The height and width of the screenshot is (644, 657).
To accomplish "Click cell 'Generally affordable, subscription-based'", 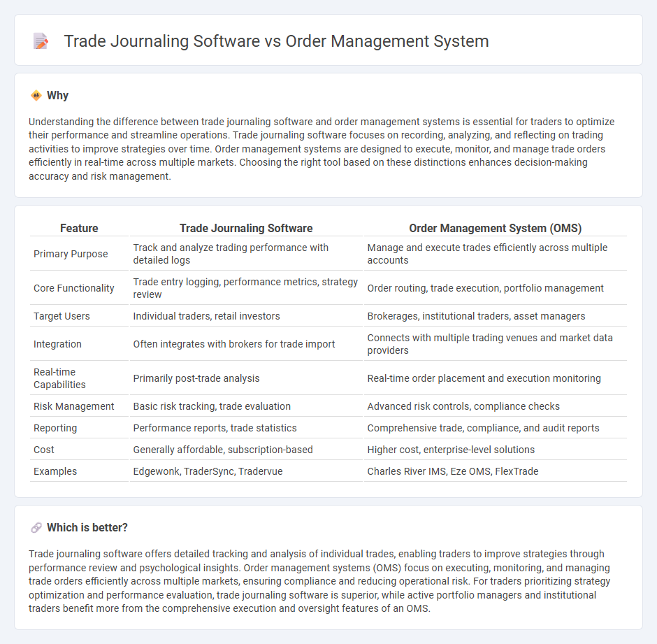I will (x=246, y=450).
